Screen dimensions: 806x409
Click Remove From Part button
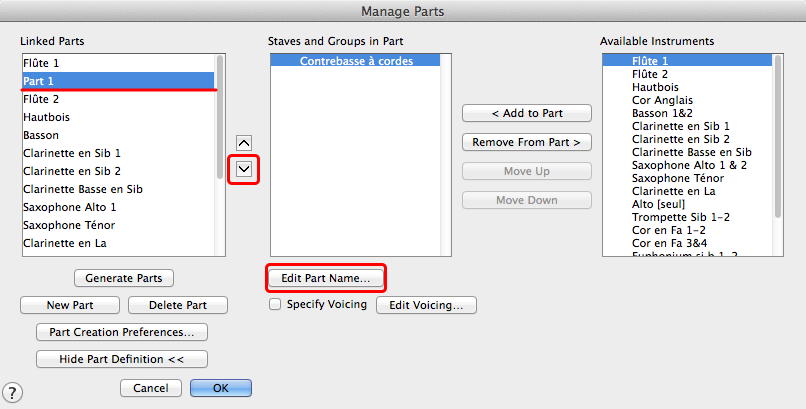pos(527,142)
